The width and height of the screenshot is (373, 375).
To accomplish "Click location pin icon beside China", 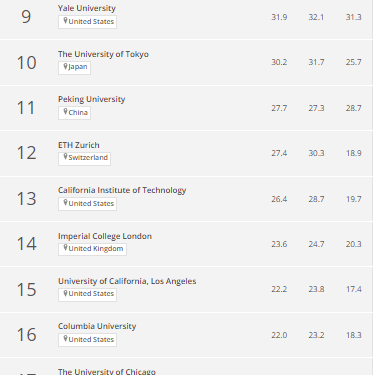I will (x=65, y=112).
